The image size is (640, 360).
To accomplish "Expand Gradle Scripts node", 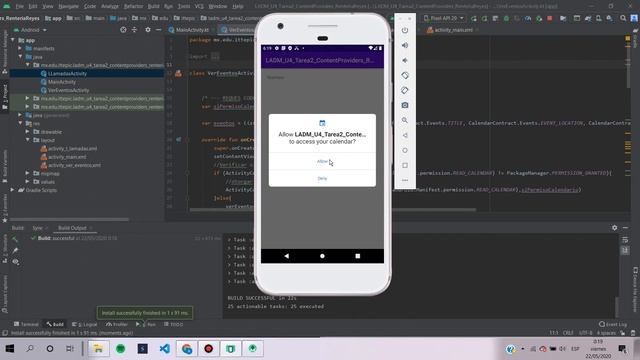I will (x=13, y=190).
